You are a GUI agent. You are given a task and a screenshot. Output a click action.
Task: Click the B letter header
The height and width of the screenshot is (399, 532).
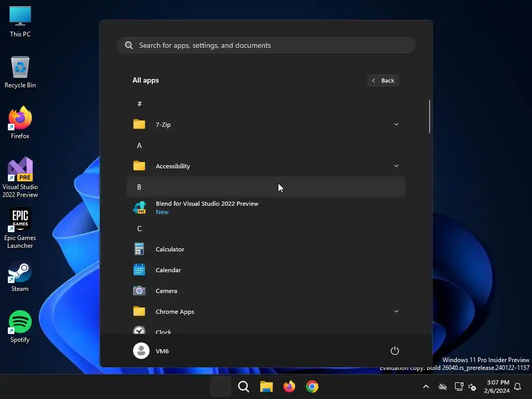(265, 187)
